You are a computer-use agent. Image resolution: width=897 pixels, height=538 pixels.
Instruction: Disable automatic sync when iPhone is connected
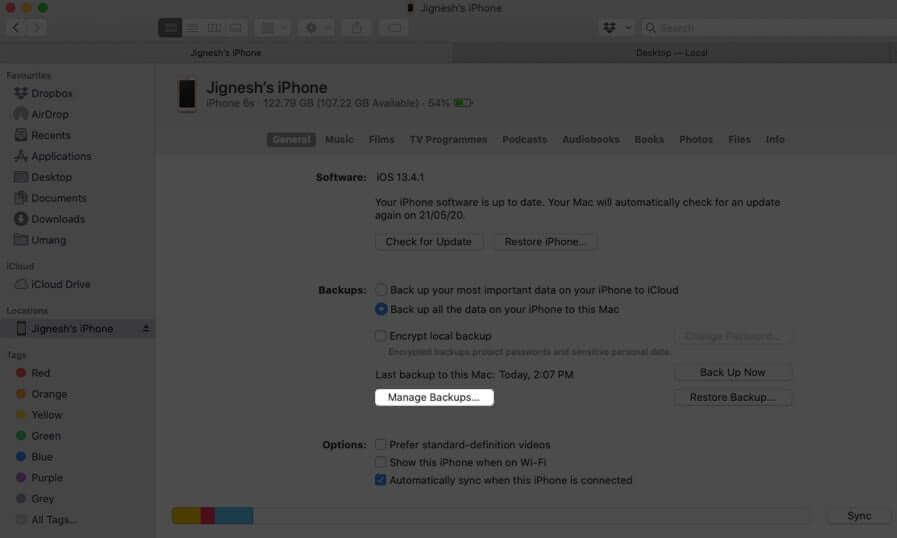pyautogui.click(x=380, y=480)
